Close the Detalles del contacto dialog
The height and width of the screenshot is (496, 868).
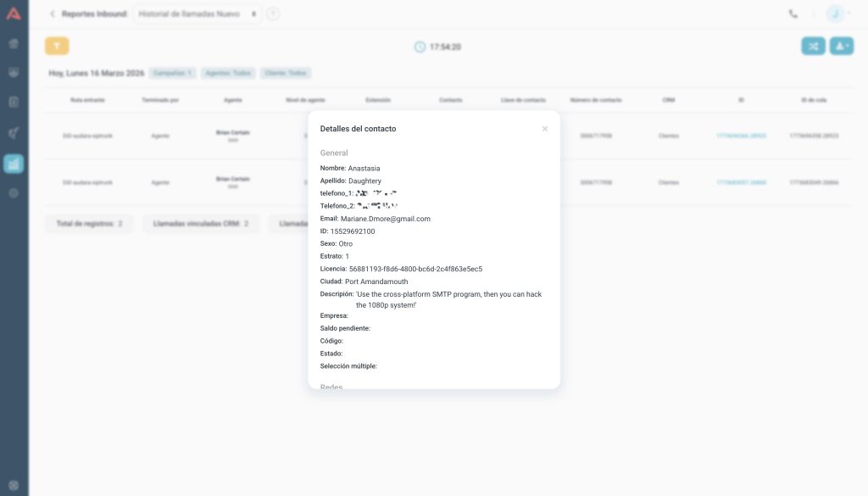(544, 129)
